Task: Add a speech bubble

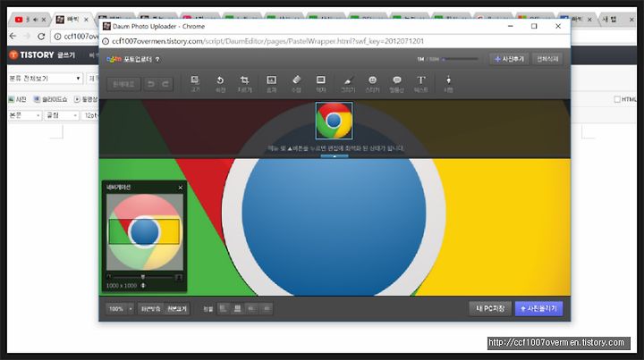Action: point(397,84)
